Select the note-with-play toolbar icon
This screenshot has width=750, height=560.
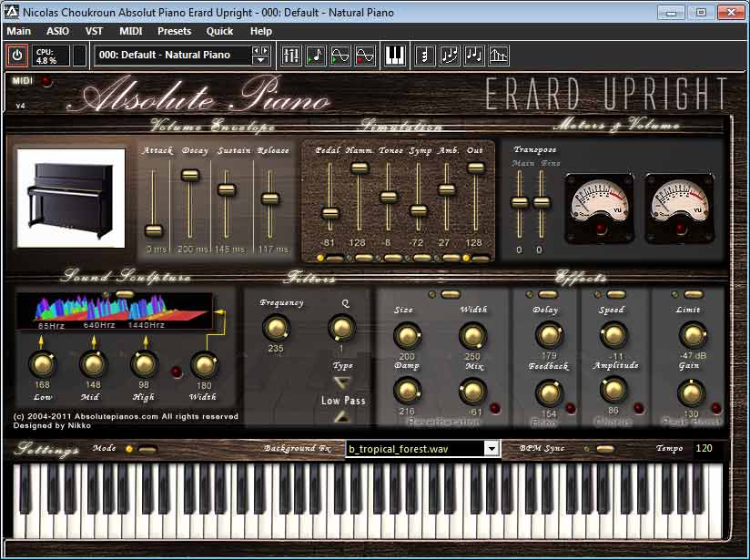[317, 56]
